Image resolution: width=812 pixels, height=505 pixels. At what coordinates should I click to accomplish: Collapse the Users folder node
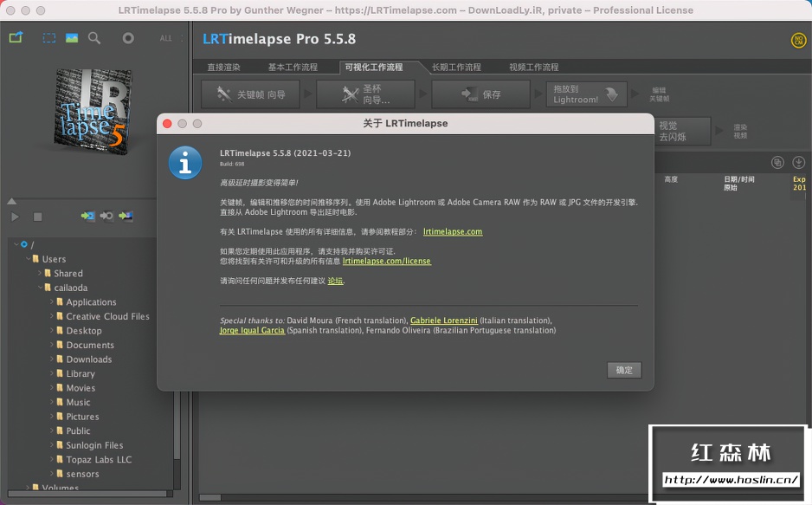pos(29,258)
